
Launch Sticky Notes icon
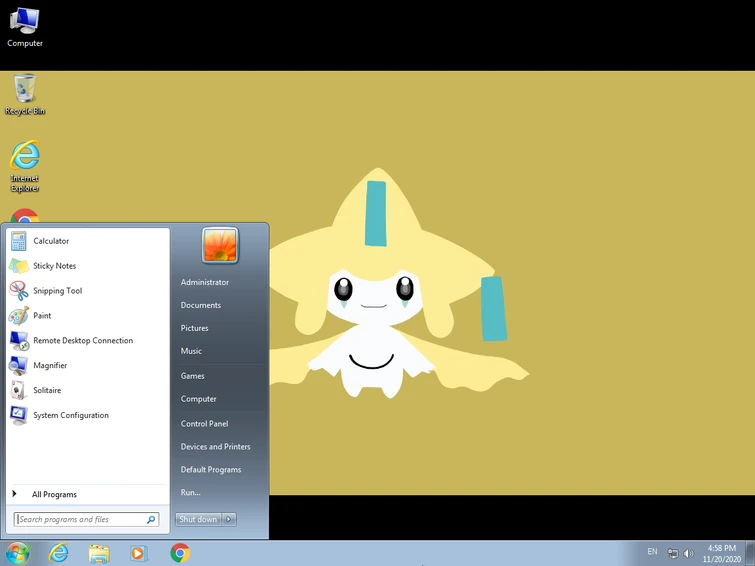click(x=18, y=266)
